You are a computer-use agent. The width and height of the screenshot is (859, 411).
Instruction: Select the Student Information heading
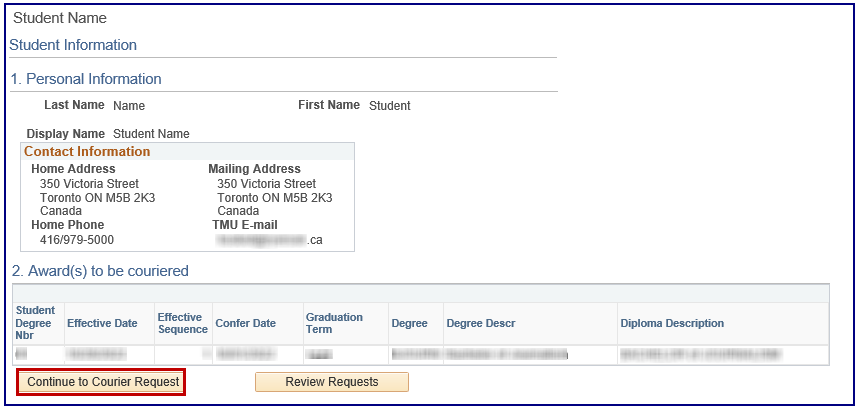(73, 45)
